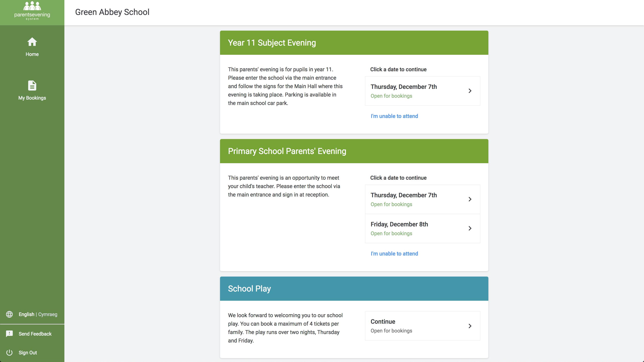Open the My Bookings document icon

(32, 85)
